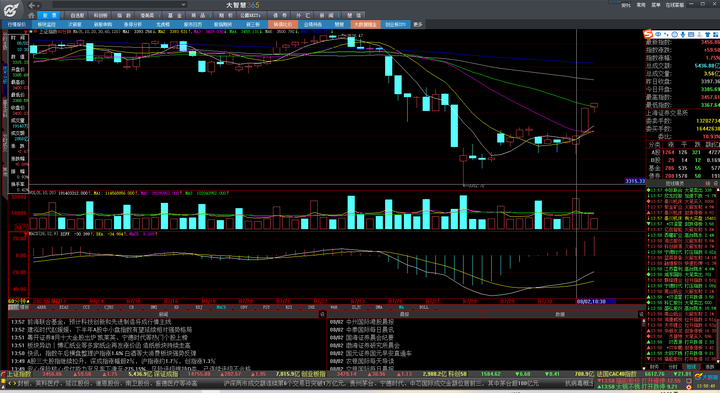Click the Sogou input method S icon
720x393 pixels.
point(648,34)
